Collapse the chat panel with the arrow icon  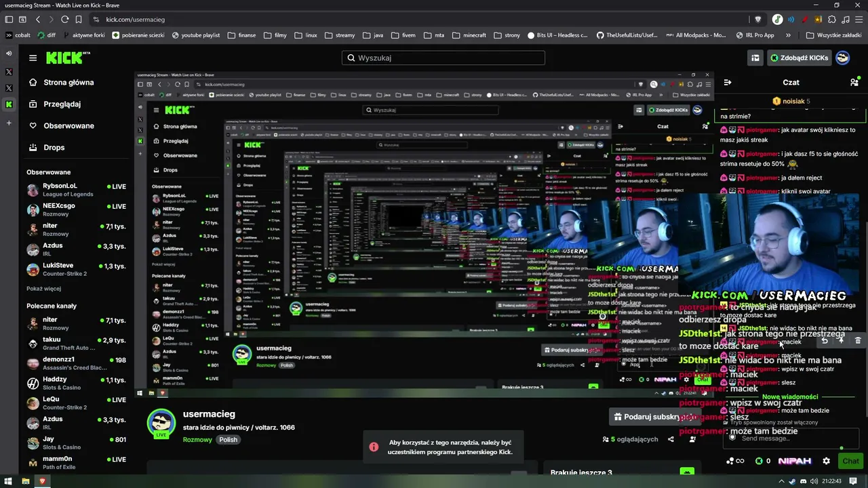[x=728, y=82]
